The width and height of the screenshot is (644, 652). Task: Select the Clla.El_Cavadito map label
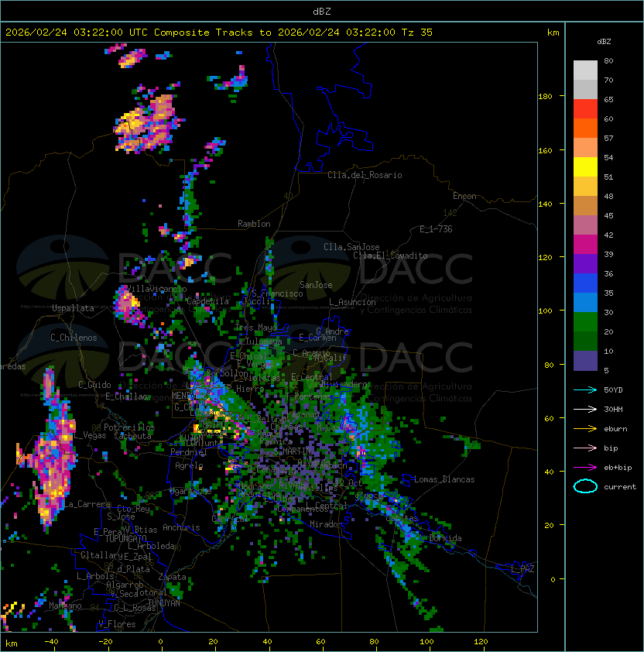click(x=390, y=256)
